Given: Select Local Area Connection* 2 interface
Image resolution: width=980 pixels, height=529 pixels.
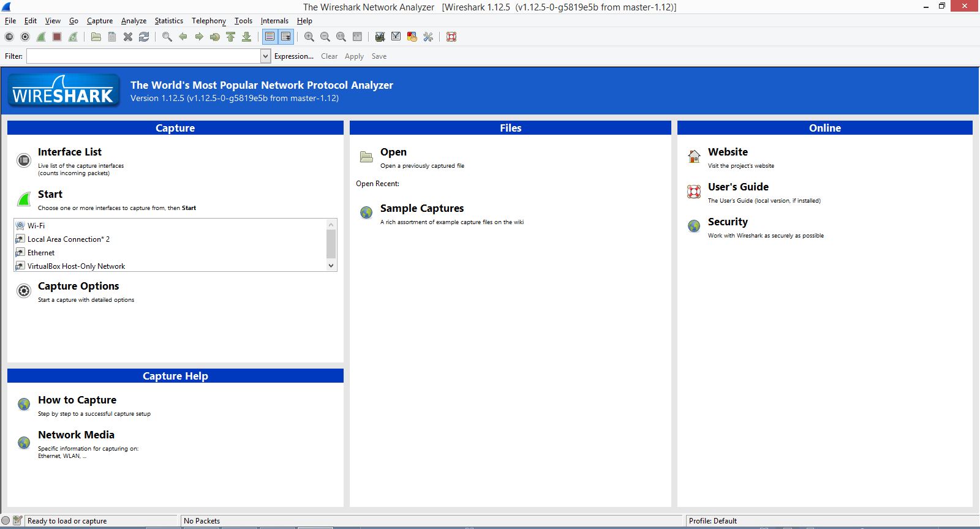Looking at the screenshot, I should pyautogui.click(x=170, y=239).
